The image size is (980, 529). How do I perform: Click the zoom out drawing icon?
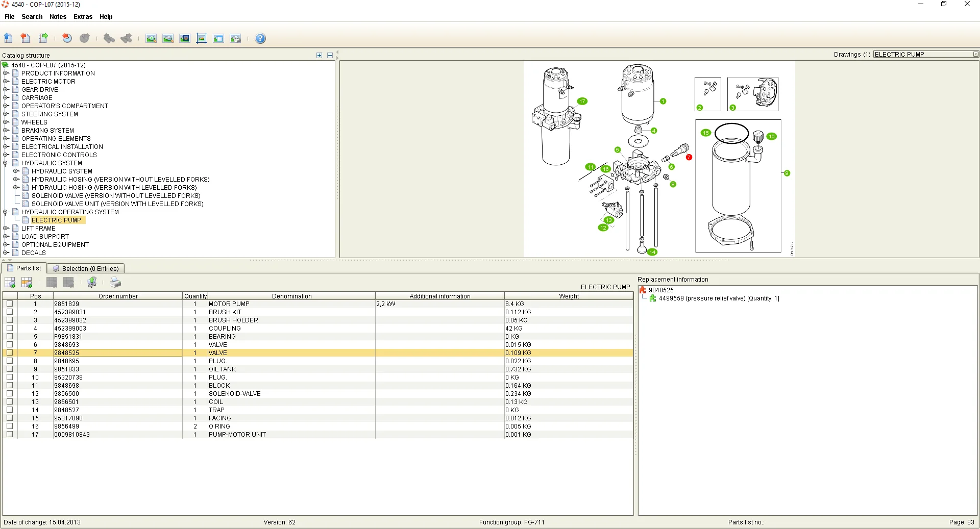click(x=168, y=39)
